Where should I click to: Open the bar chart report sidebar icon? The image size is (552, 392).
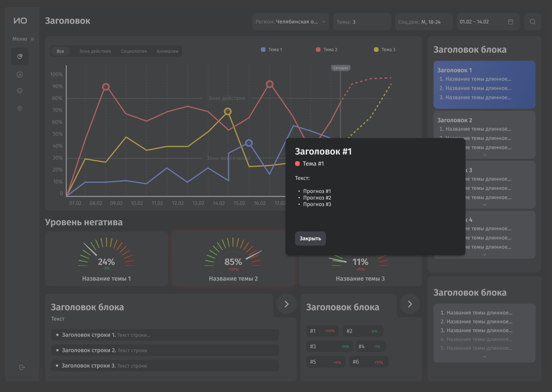(20, 74)
